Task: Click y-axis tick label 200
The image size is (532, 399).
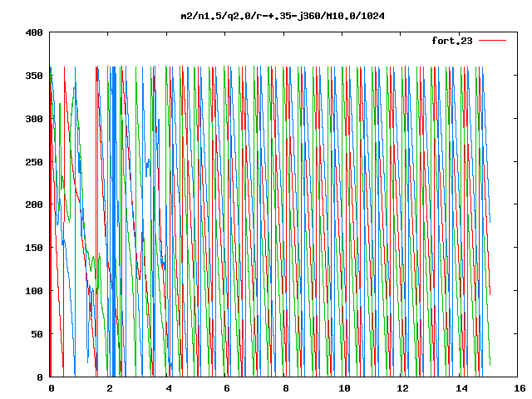Action: tap(34, 204)
